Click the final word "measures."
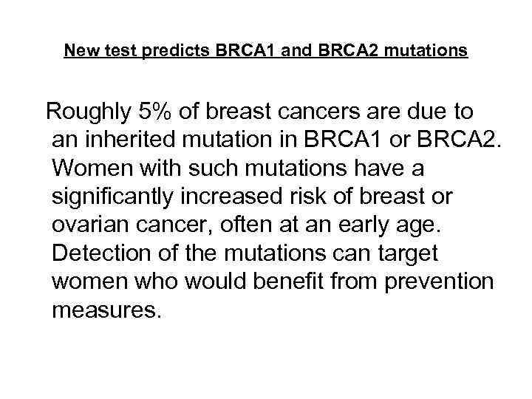This screenshot has width=532, height=399. 106,310
